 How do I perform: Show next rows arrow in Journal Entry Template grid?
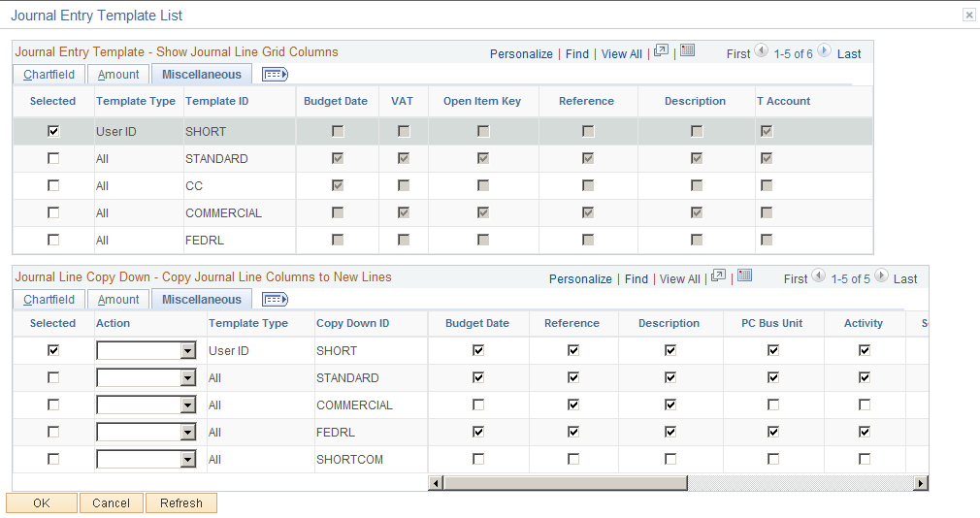click(x=825, y=50)
